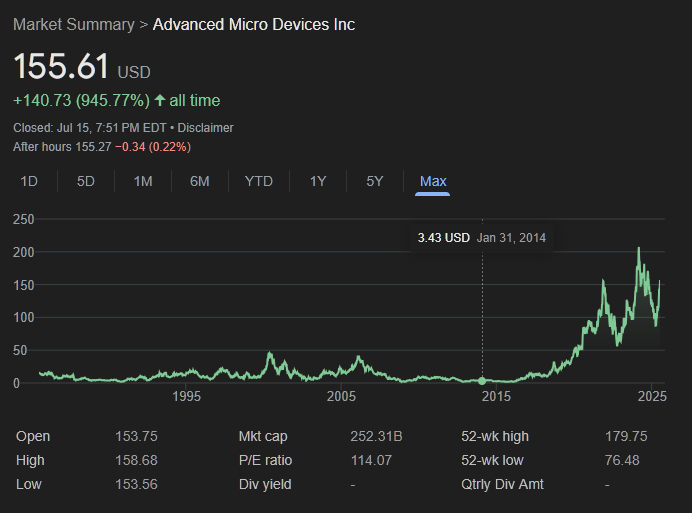Click the 150 y-axis label
This screenshot has width=692, height=513.
tap(23, 285)
